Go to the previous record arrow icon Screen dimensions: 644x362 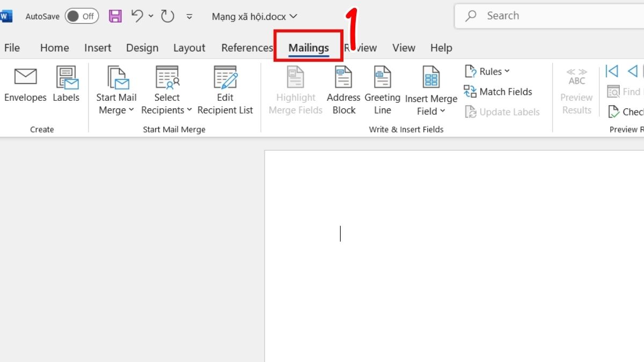pyautogui.click(x=633, y=71)
